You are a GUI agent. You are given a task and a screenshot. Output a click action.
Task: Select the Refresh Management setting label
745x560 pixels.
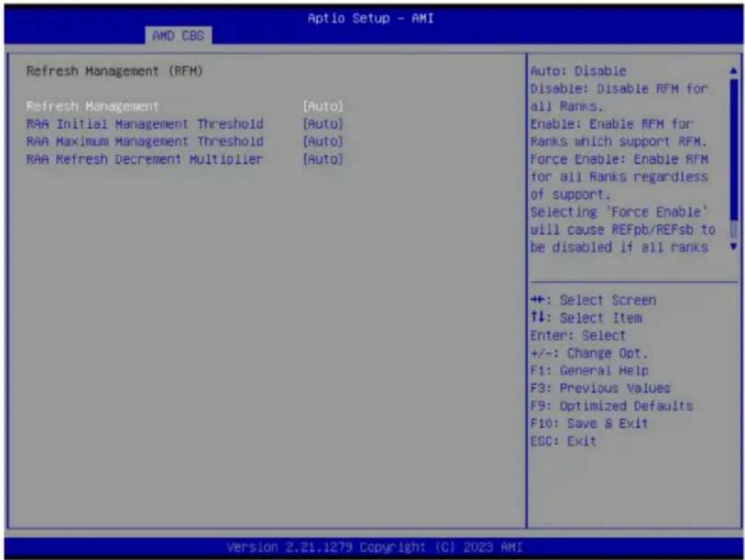pos(93,107)
